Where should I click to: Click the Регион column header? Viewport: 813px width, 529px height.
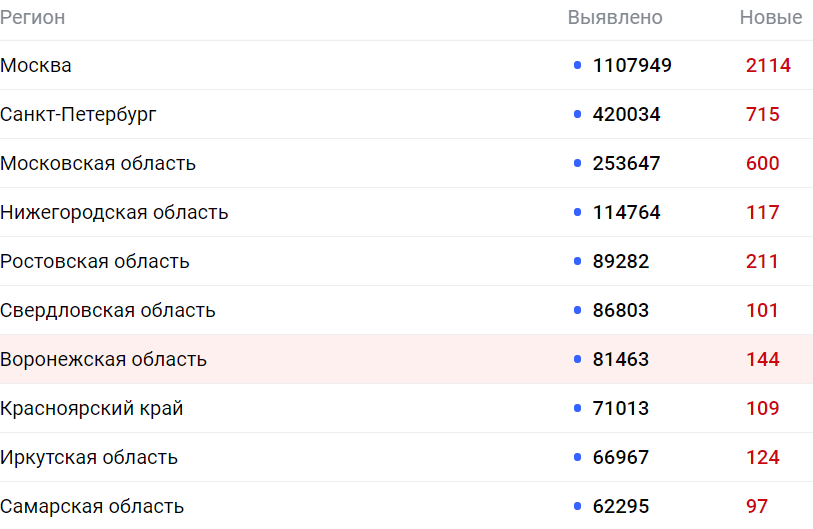(x=33, y=18)
